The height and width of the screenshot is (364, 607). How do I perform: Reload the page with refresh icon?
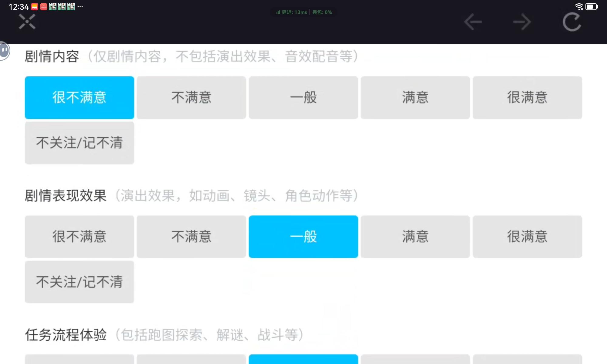click(x=572, y=22)
